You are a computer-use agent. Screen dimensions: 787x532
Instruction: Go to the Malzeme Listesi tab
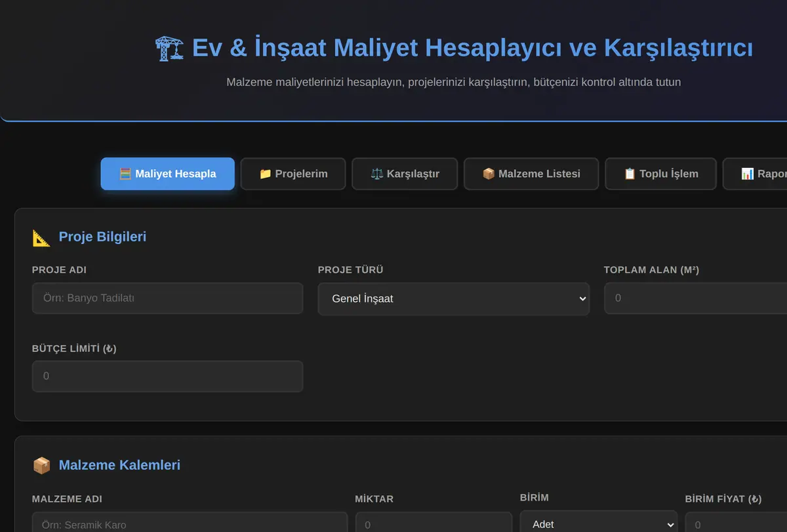(x=531, y=174)
